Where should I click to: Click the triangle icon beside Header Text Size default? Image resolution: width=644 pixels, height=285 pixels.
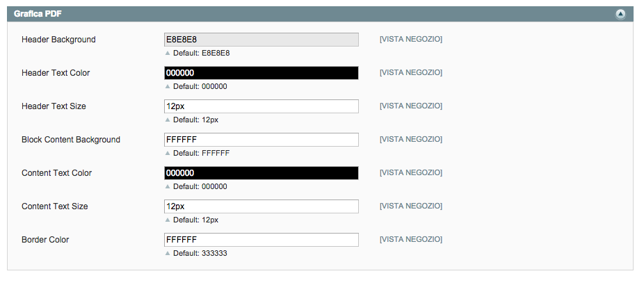click(x=167, y=120)
